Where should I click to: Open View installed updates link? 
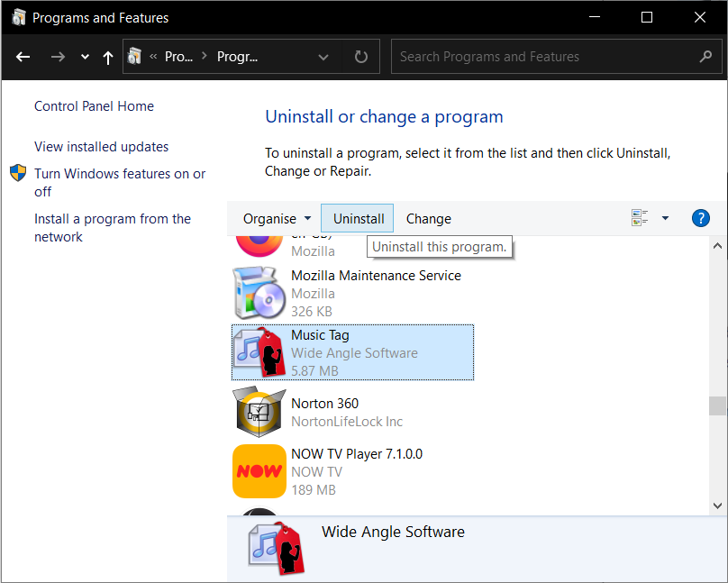point(101,147)
